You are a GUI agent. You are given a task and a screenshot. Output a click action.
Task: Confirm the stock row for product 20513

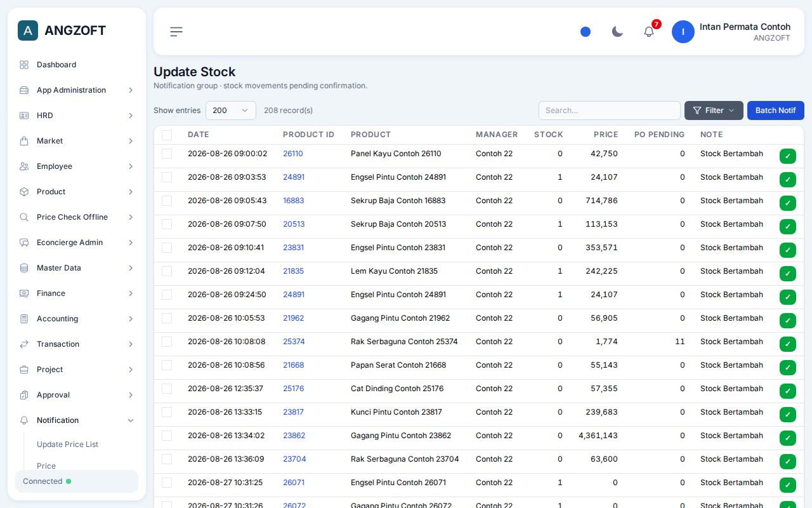[788, 227]
